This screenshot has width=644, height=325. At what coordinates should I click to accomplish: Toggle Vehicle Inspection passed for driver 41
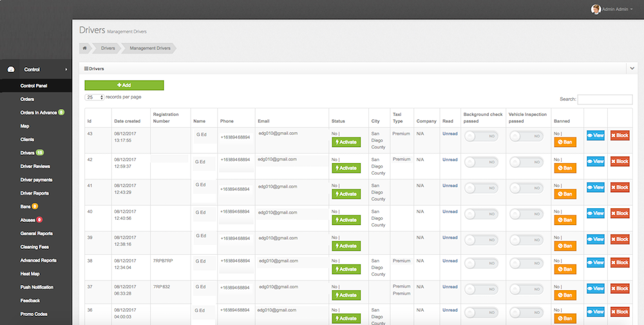(x=526, y=188)
